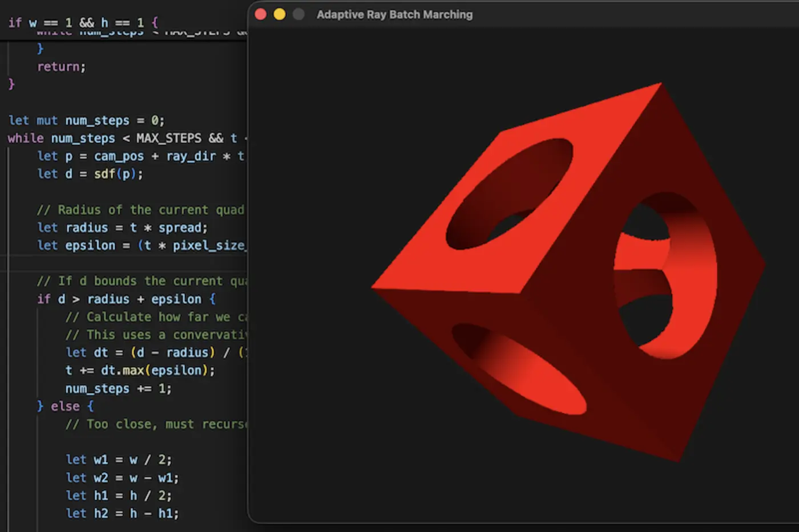Click the let w1 = w / 2 line
Screen dimensions: 799x532
pos(120,460)
